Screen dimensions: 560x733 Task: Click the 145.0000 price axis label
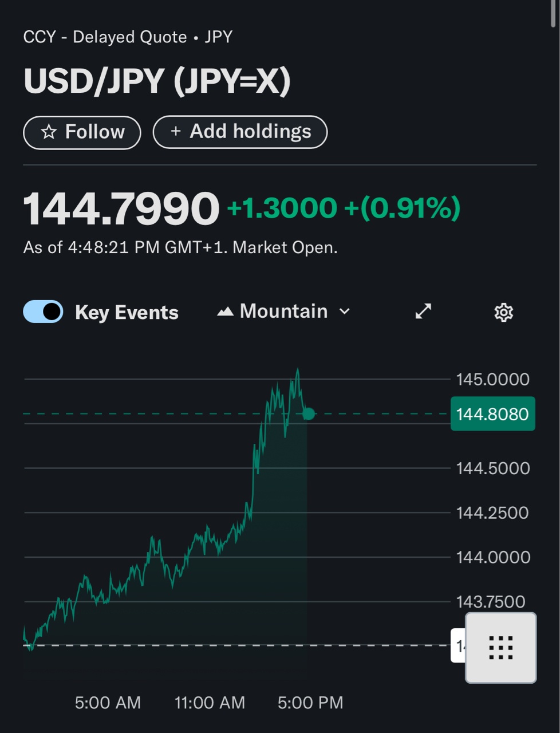click(492, 379)
